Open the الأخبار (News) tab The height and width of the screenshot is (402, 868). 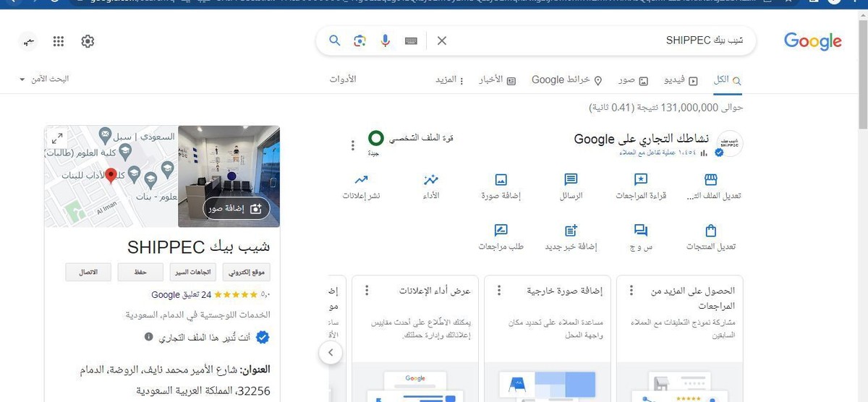(498, 80)
